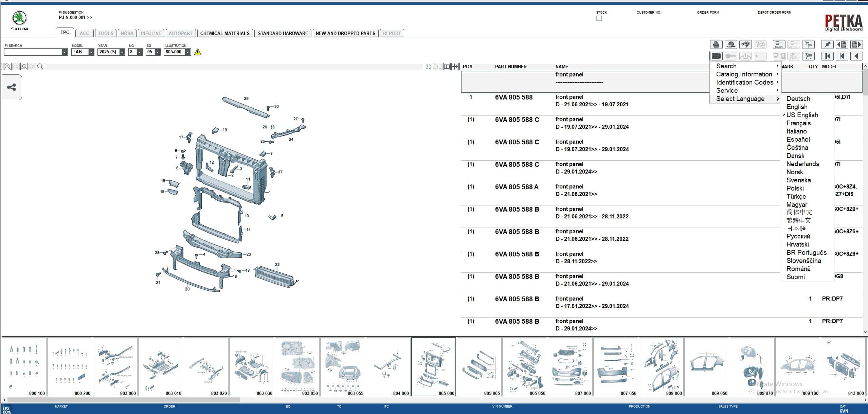Image resolution: width=868 pixels, height=414 pixels.
Task: Click the pushpin icon
Action: click(827, 44)
